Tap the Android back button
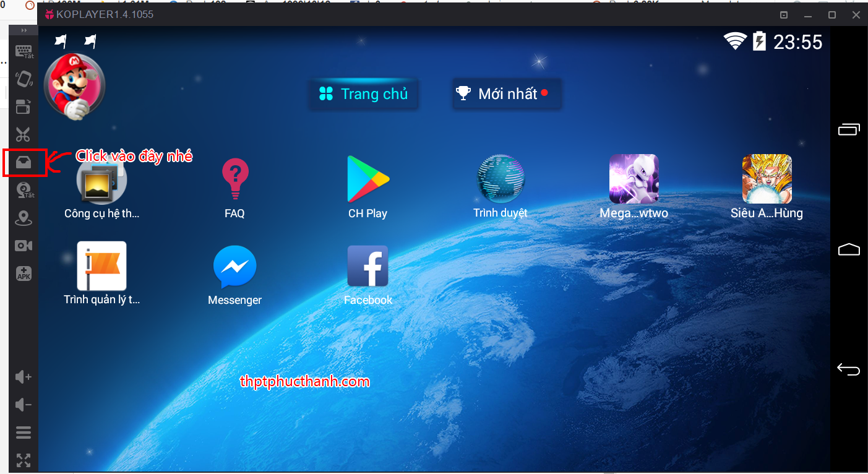868x474 pixels. click(849, 369)
